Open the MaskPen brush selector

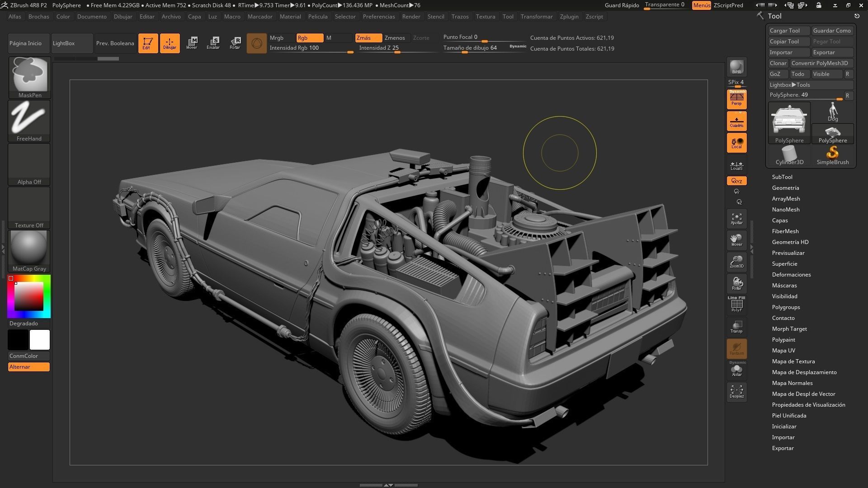pyautogui.click(x=29, y=78)
